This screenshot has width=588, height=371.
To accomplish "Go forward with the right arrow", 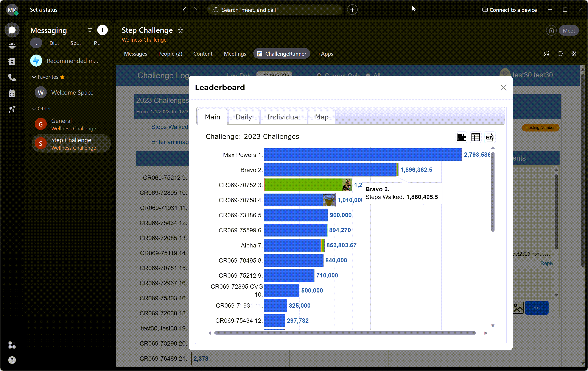I will 195,10.
